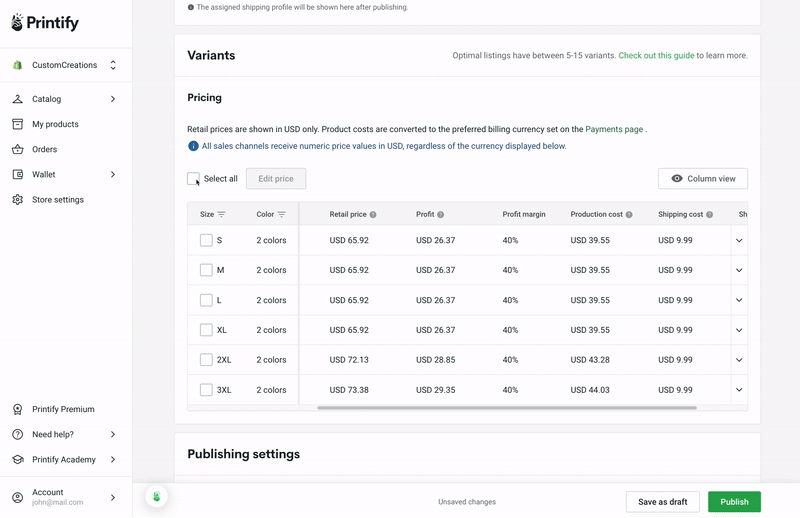800x518 pixels.
Task: Click the Shipping cost info icon
Action: 710,215
